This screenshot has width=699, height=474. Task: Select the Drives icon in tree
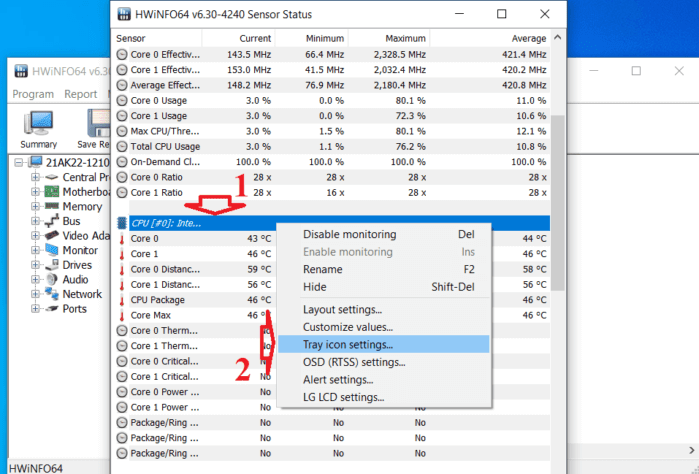(x=52, y=264)
